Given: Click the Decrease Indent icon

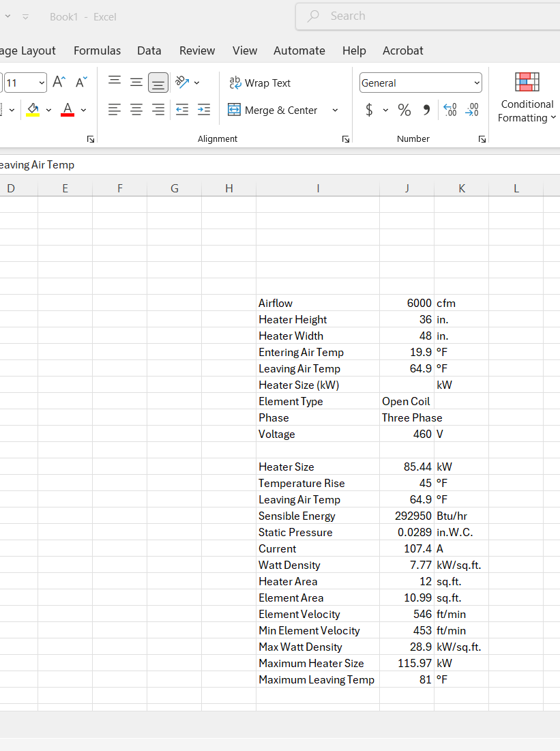Looking at the screenshot, I should point(182,110).
